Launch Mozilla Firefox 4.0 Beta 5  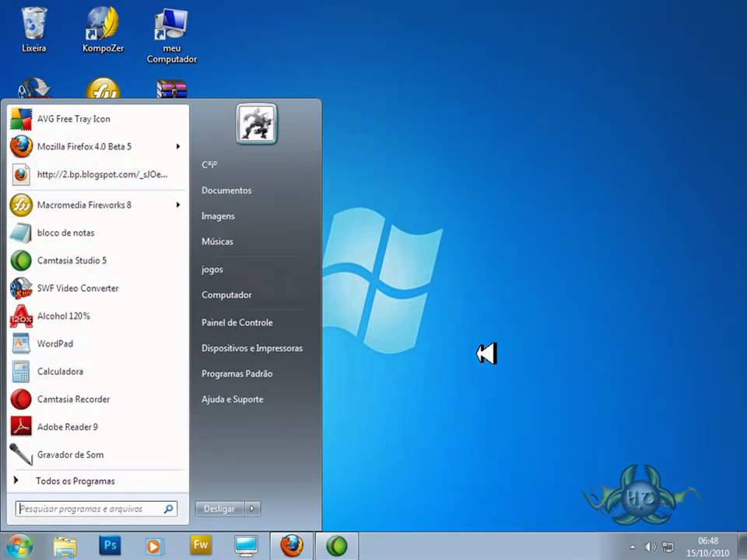coord(98,147)
